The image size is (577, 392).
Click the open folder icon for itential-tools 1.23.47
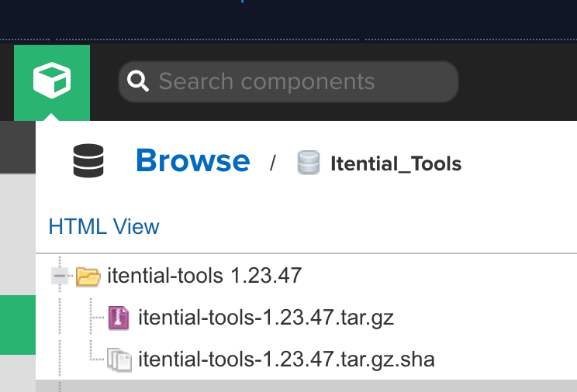point(88,275)
